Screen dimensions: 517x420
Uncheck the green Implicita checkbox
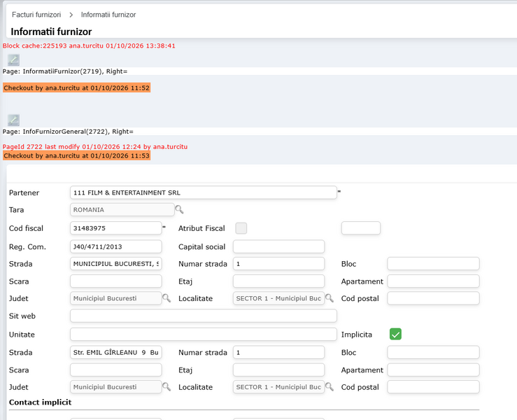tap(395, 334)
